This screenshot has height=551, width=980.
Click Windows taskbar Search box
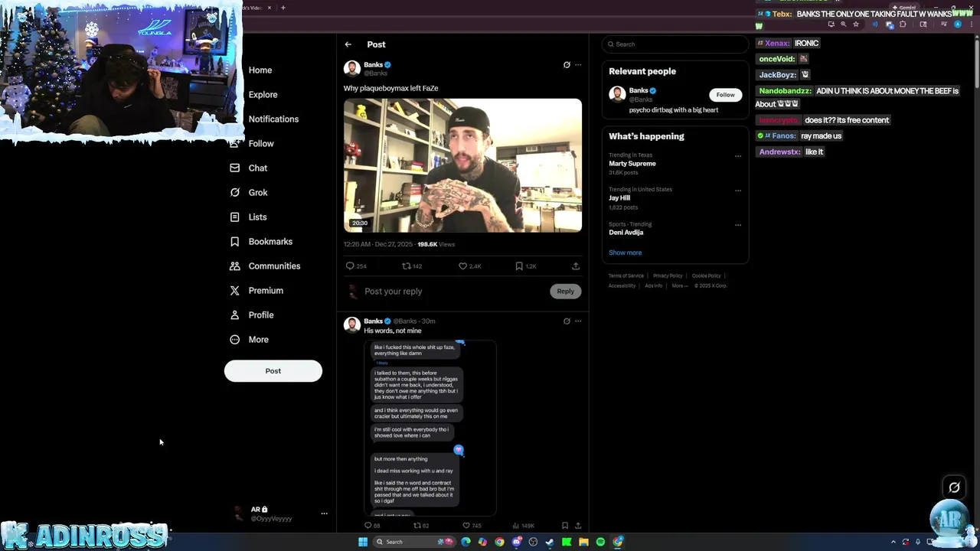point(413,542)
